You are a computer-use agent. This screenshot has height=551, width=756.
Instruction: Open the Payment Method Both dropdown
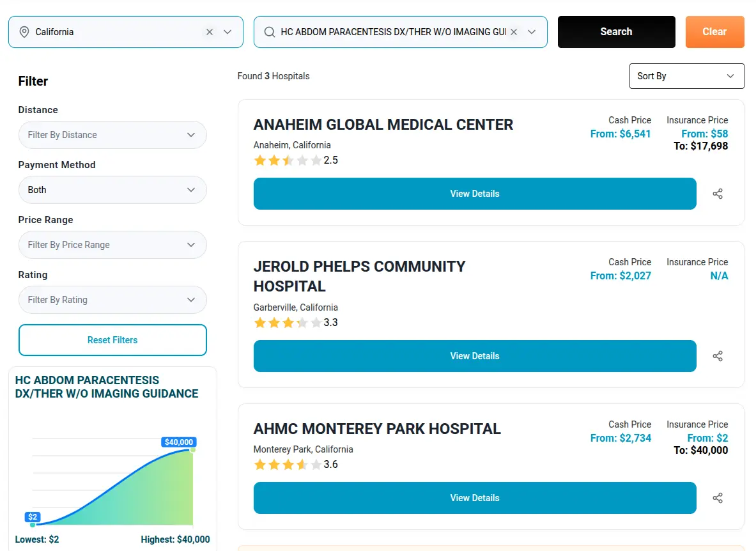point(112,190)
